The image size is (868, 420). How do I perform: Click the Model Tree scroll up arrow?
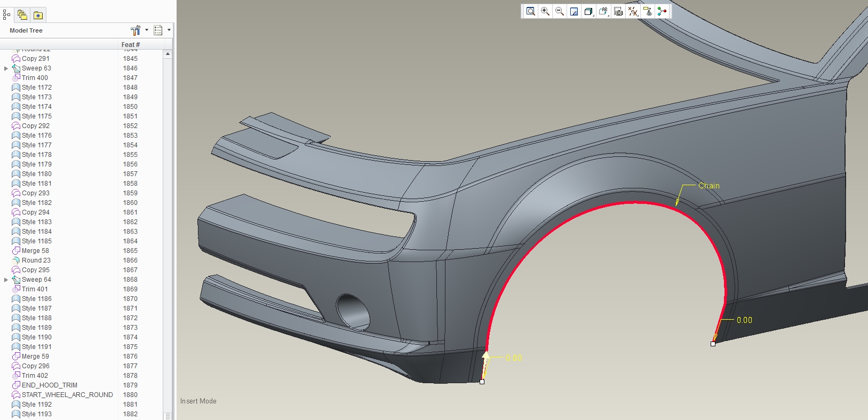[x=168, y=54]
